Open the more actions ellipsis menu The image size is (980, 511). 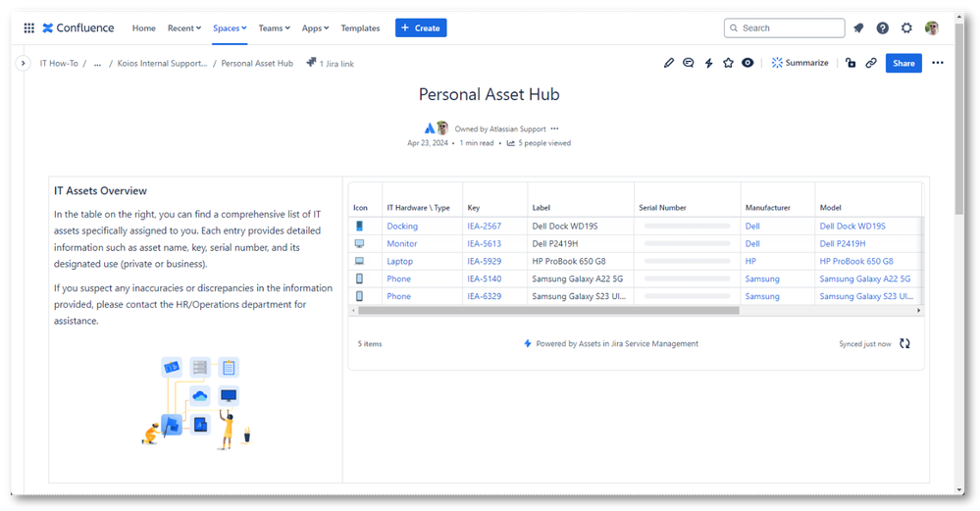coord(938,63)
